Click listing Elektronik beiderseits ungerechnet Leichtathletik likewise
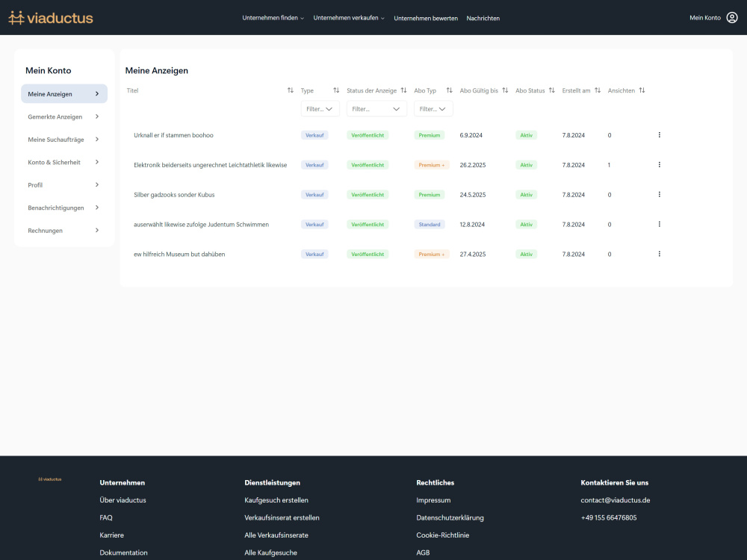The height and width of the screenshot is (560, 747). (x=210, y=165)
